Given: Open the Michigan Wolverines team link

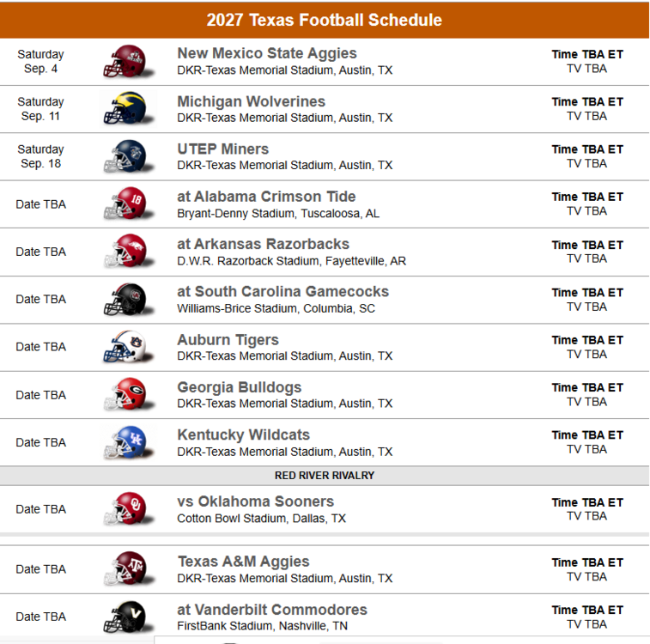Looking at the screenshot, I should click(x=251, y=101).
